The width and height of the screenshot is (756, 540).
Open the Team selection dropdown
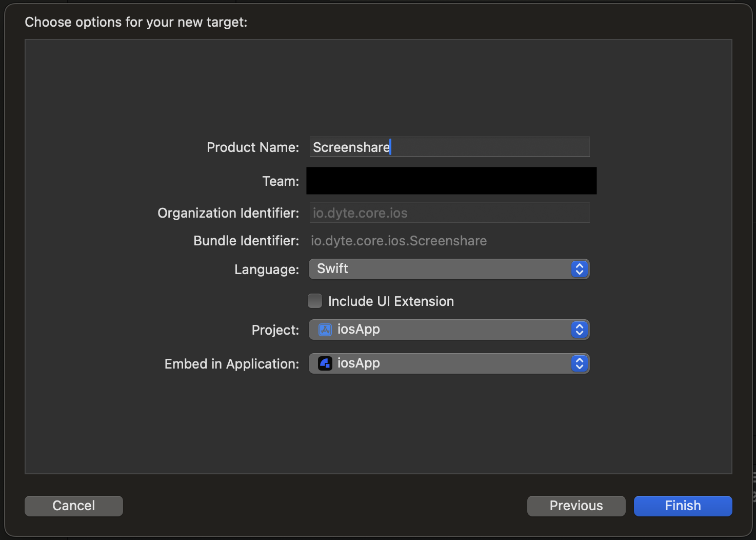point(451,181)
